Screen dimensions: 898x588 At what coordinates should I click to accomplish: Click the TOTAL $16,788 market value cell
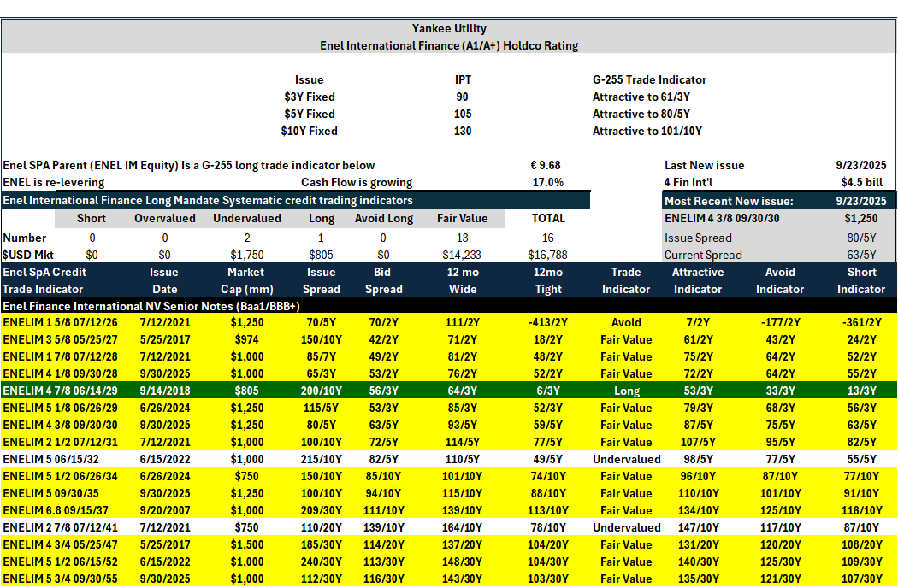coord(548,255)
